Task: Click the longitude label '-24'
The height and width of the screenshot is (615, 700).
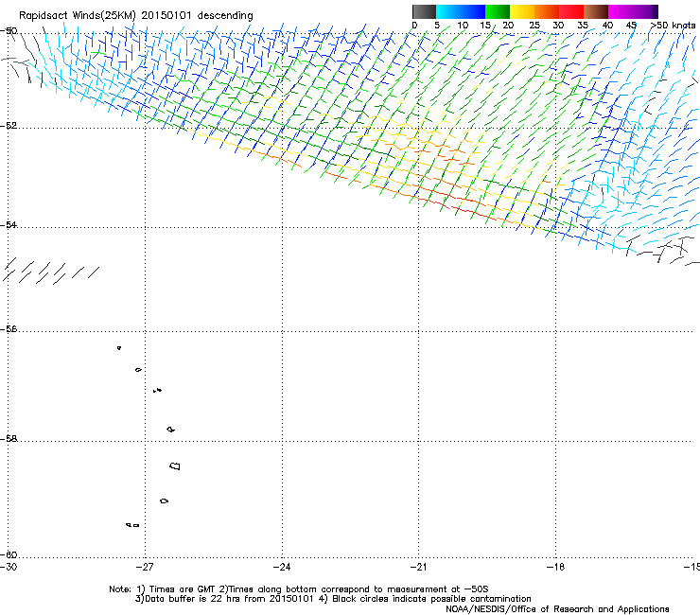Action: tap(282, 567)
